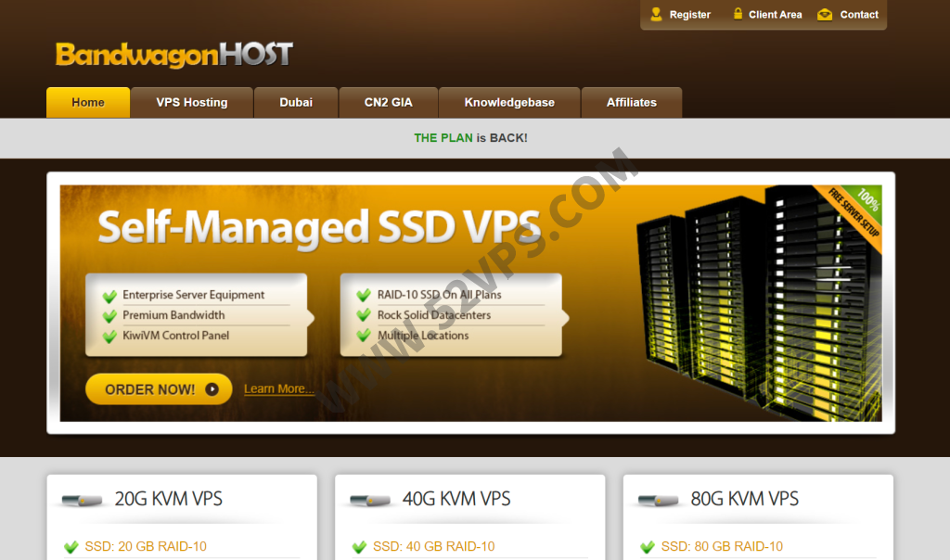Screen dimensions: 950x560
Task: Click the checkmark beside SSD: 20 GB RAID-10
Action: 71,547
